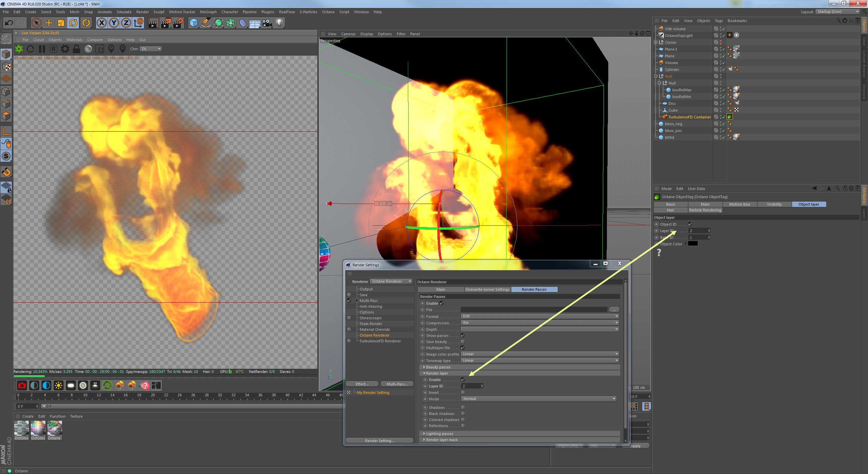Image resolution: width=868 pixels, height=474 pixels.
Task: Open the Object Color swatch
Action: tap(693, 244)
